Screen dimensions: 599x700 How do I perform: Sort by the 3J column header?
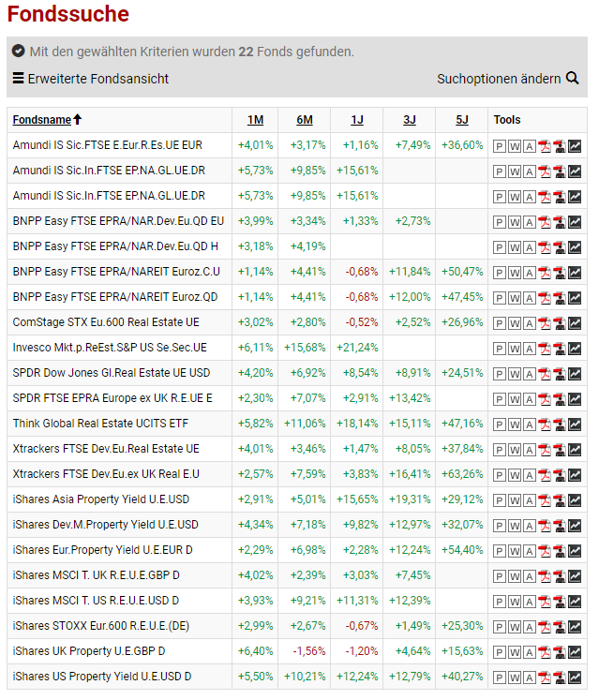pos(410,120)
